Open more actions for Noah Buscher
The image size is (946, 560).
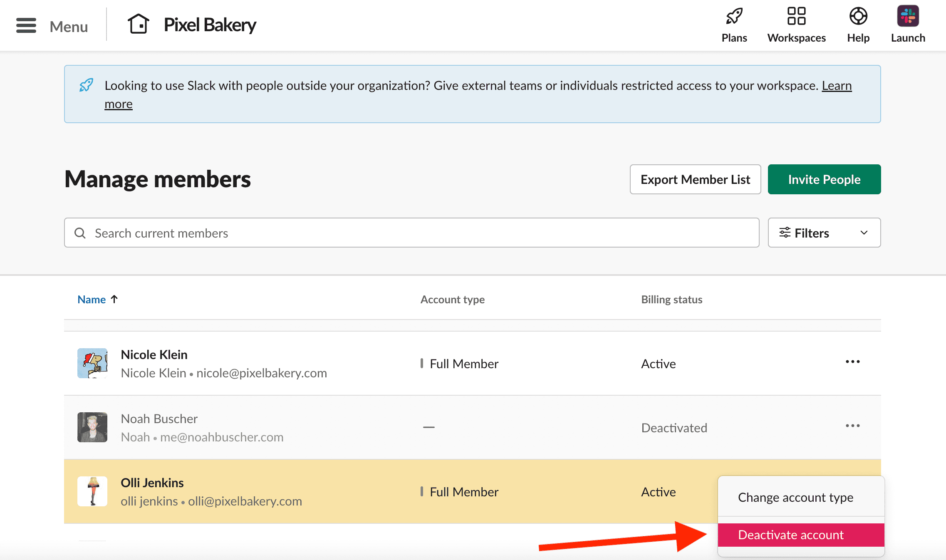click(852, 426)
